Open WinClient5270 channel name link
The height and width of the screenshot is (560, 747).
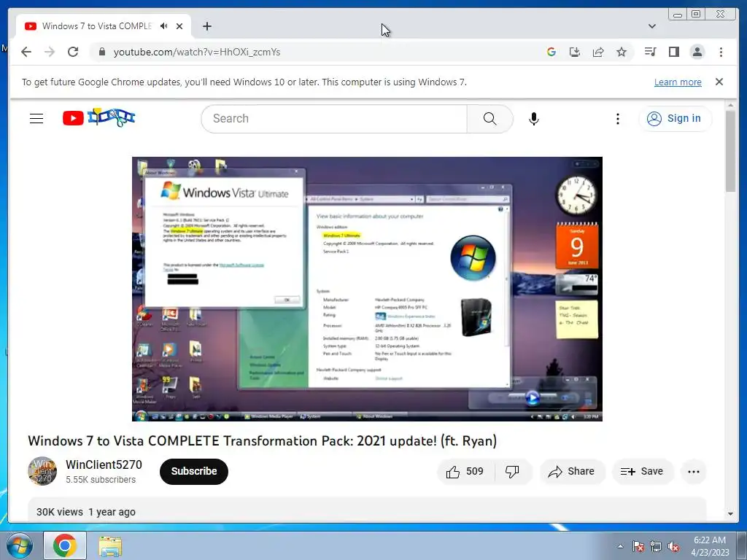(104, 464)
